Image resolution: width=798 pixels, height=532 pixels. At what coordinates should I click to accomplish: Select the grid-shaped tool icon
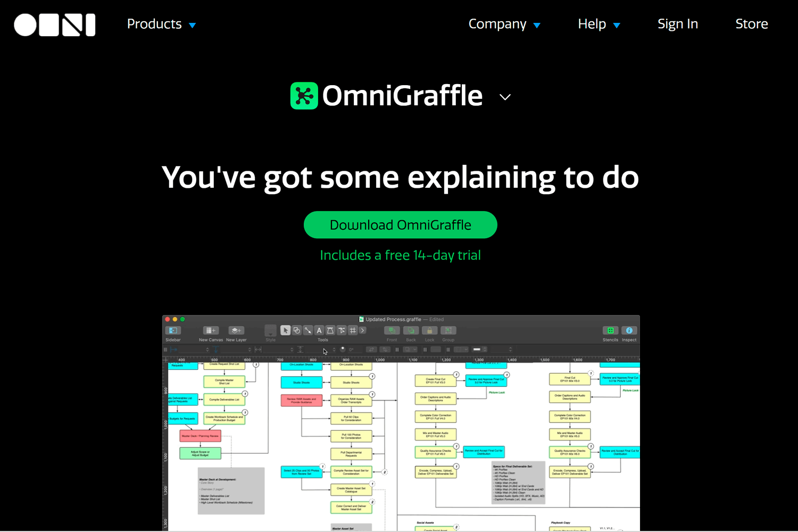click(x=353, y=330)
